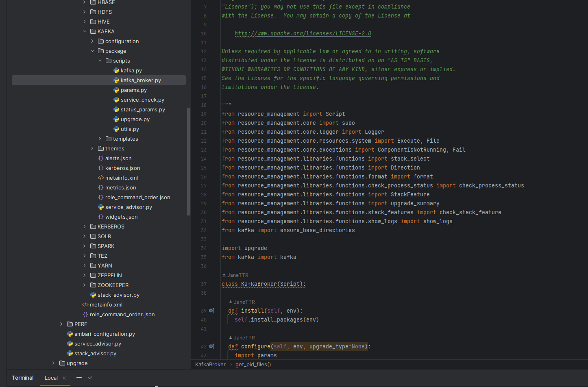Expand the HIVE folder
Screen dimensions: 588x387
(x=85, y=22)
